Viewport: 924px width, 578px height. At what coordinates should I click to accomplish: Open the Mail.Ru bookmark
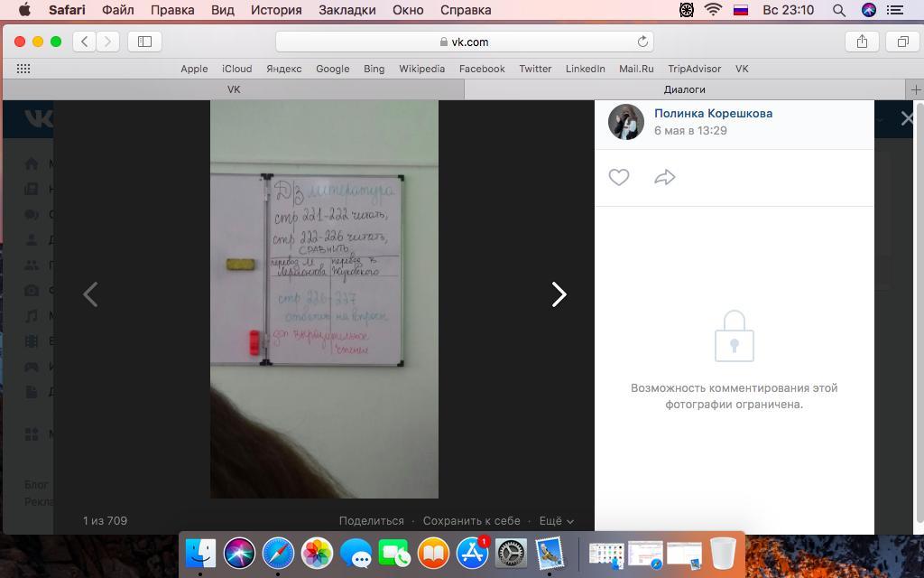636,69
